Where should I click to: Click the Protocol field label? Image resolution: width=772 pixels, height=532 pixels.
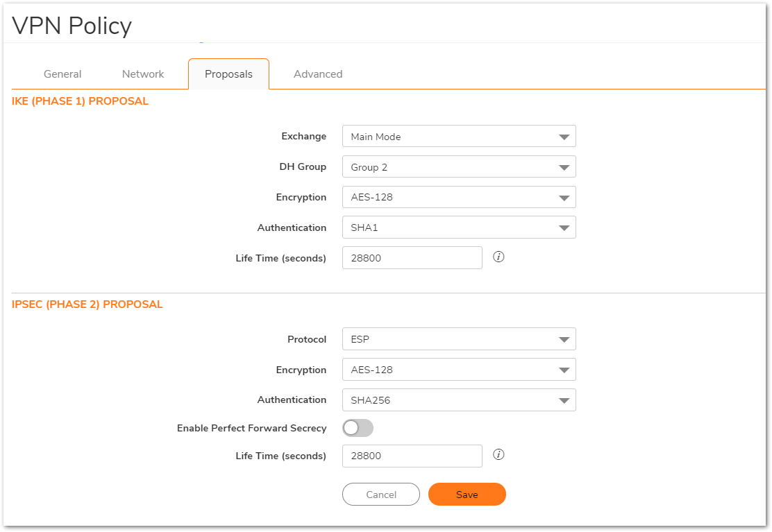(307, 339)
